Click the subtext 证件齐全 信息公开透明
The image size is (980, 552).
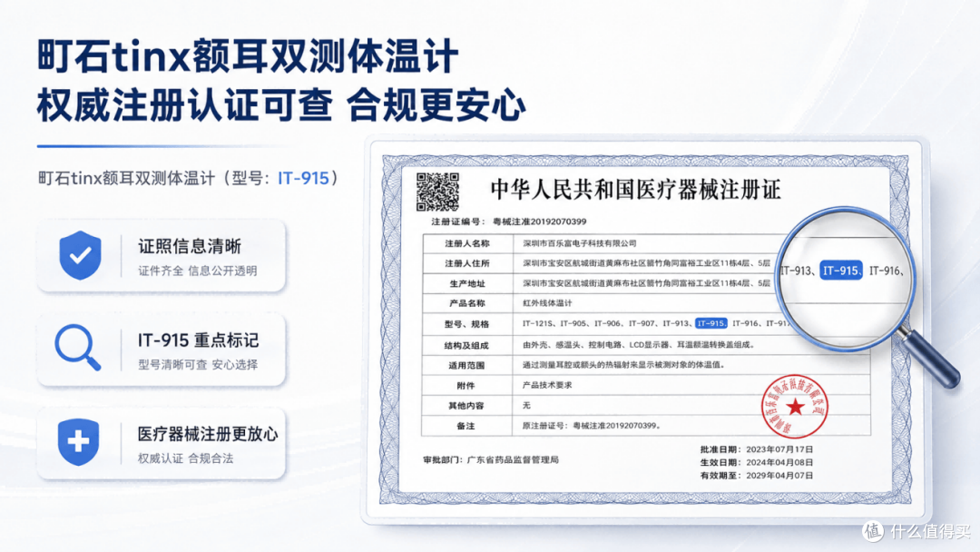[198, 271]
